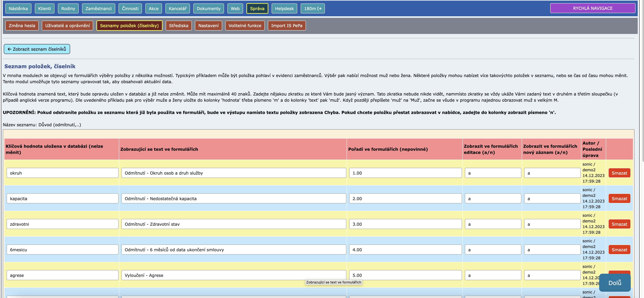
Task: Open the Helpdesk menu tab
Action: [284, 9]
